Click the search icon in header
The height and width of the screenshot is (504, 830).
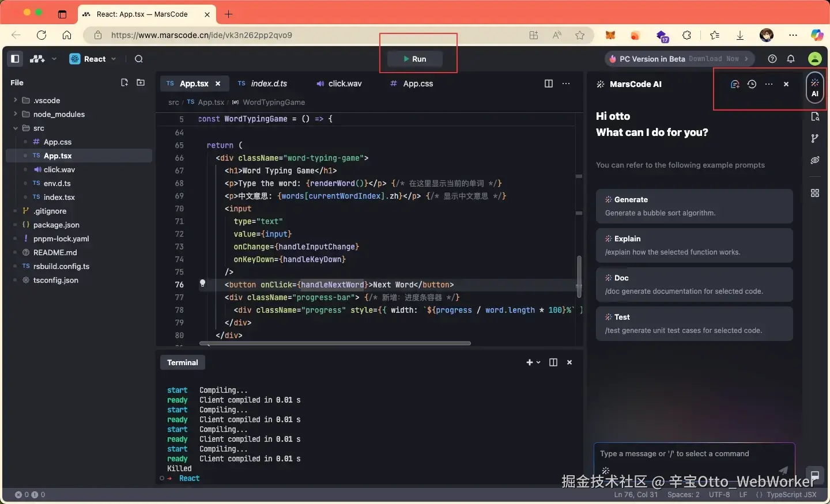pos(138,59)
